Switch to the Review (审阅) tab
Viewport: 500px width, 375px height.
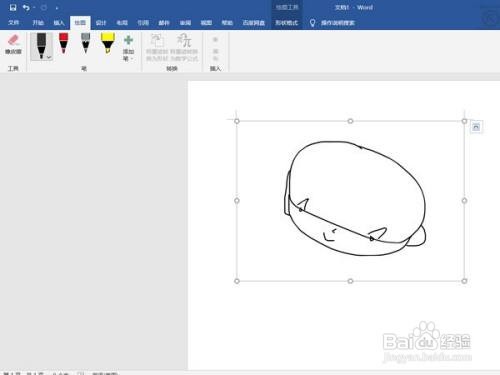click(x=185, y=23)
